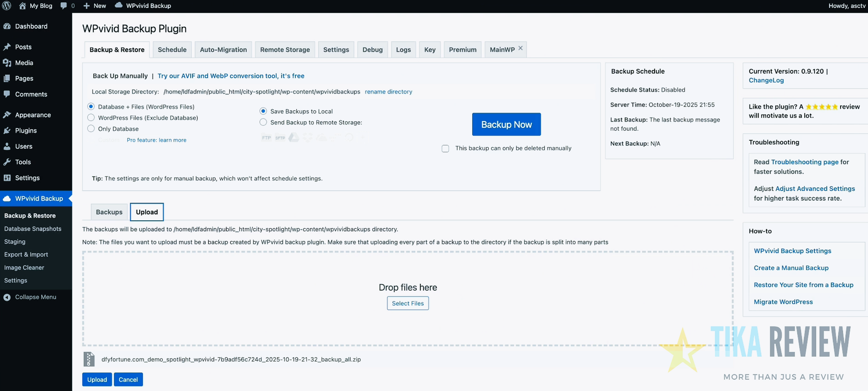Open WPvivid Backup cloud icon in admin bar
Viewport: 868px width, 391px height.
[118, 5]
